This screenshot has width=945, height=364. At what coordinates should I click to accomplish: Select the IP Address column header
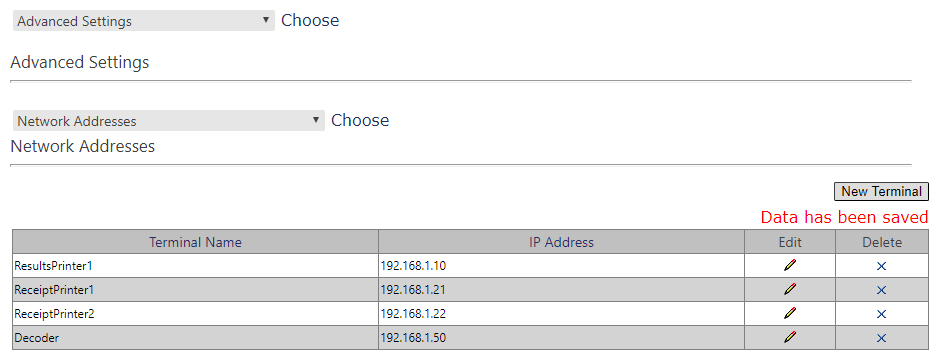pos(561,242)
